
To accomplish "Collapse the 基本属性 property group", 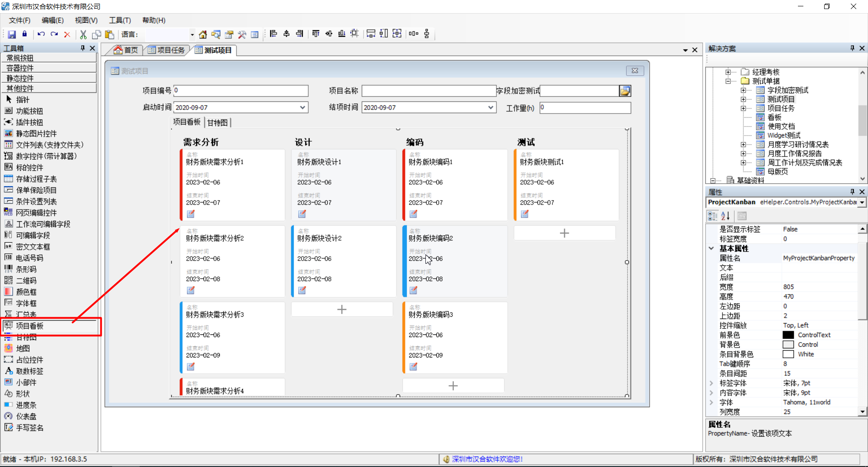I will 712,248.
